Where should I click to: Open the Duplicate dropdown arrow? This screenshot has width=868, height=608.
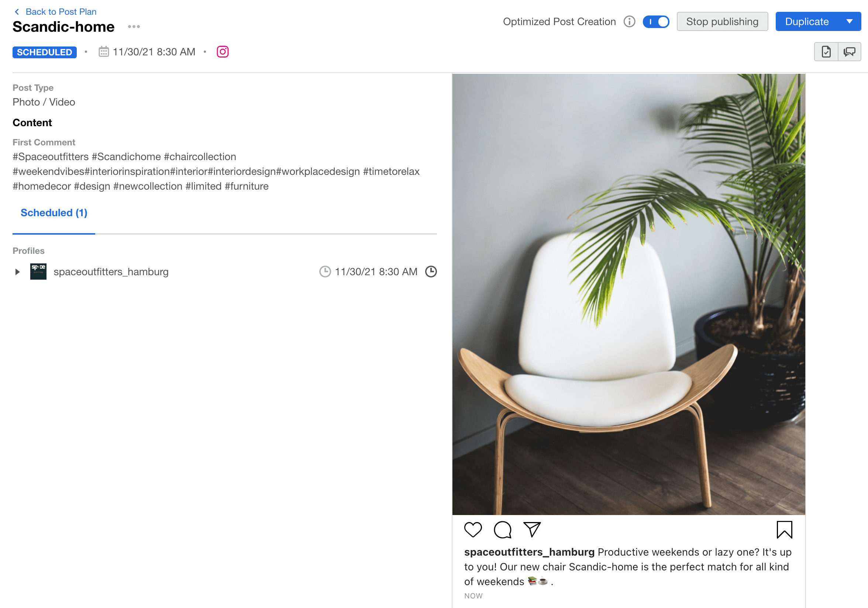pyautogui.click(x=849, y=21)
